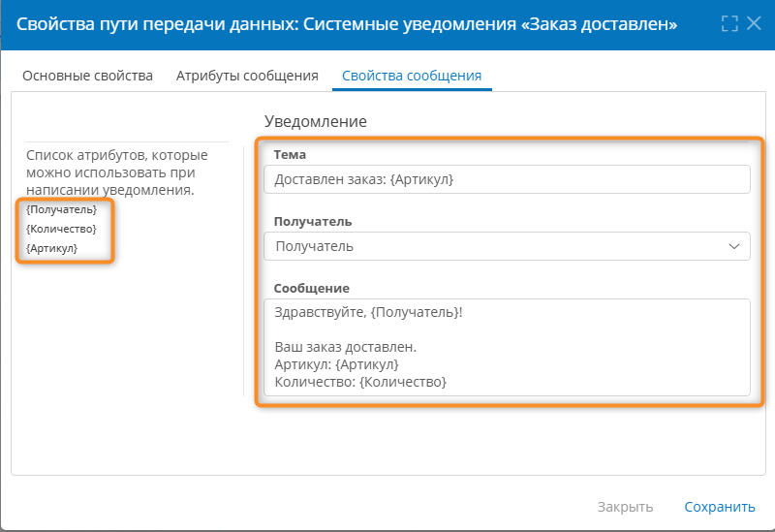Focus the Тема input field
Screen dimensions: 775x532
click(x=506, y=179)
